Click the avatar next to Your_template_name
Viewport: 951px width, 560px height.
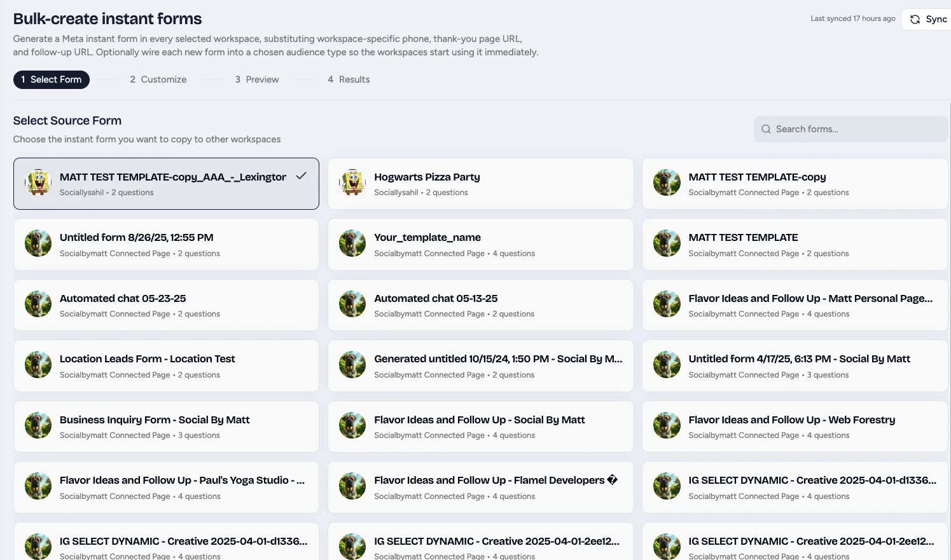tap(352, 243)
